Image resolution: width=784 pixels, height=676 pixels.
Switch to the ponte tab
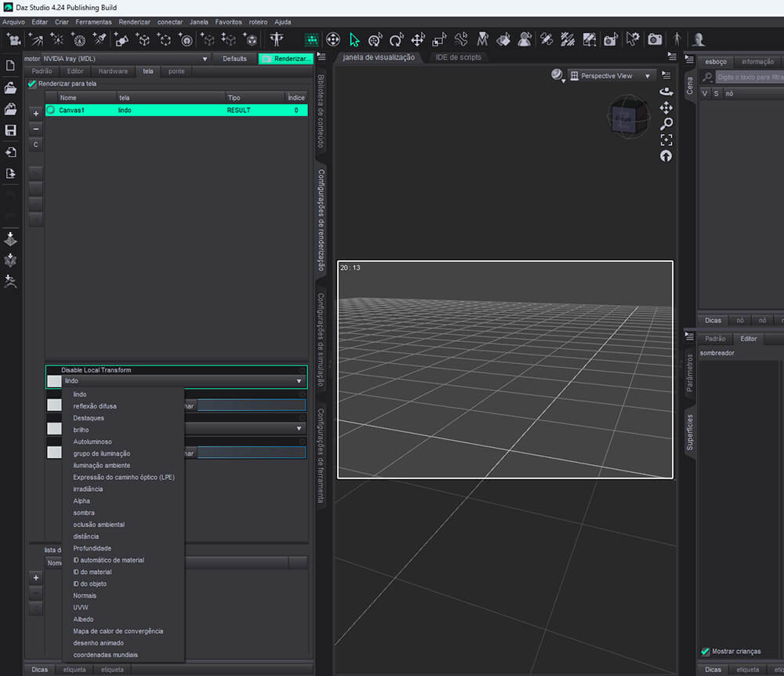pyautogui.click(x=176, y=71)
